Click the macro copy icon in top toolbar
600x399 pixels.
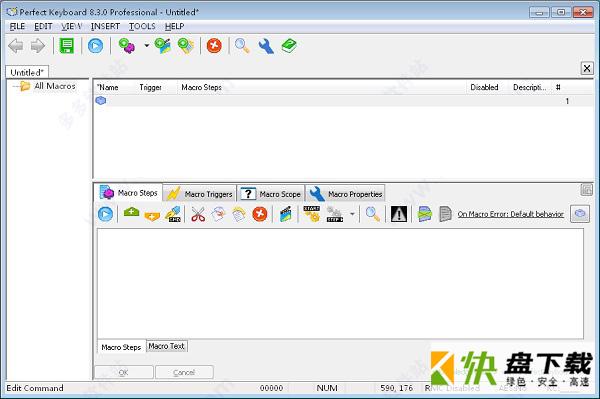(186, 46)
